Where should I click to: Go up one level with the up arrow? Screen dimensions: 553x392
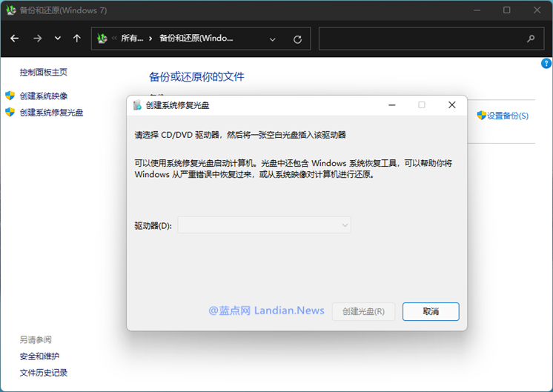pyautogui.click(x=77, y=39)
